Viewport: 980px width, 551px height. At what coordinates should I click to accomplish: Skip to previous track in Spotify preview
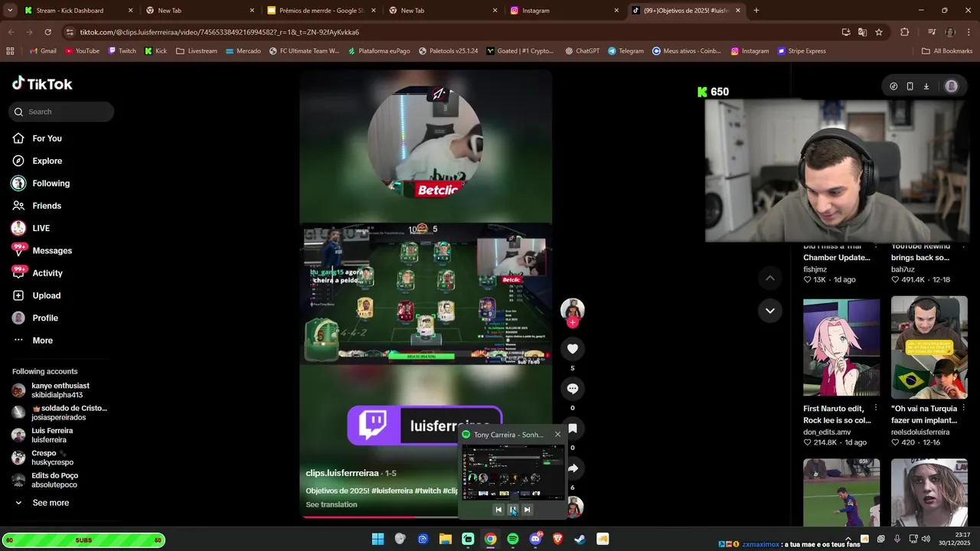(x=498, y=510)
